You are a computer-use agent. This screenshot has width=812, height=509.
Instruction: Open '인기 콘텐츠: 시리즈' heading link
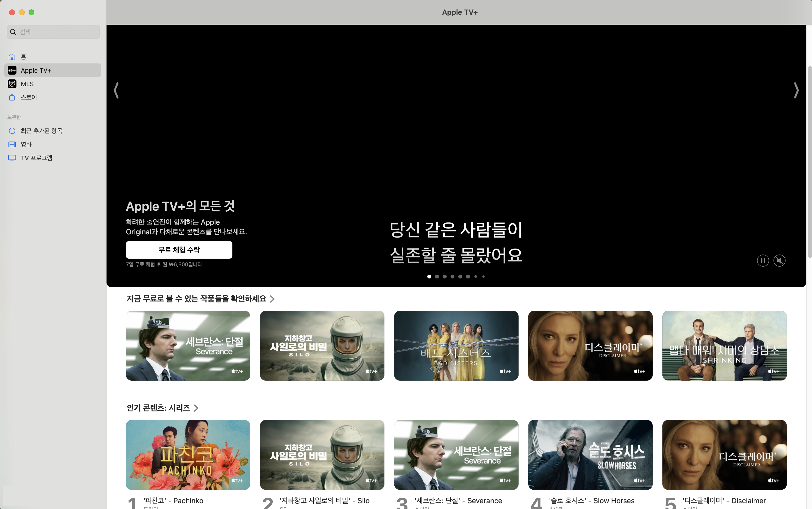(158, 408)
